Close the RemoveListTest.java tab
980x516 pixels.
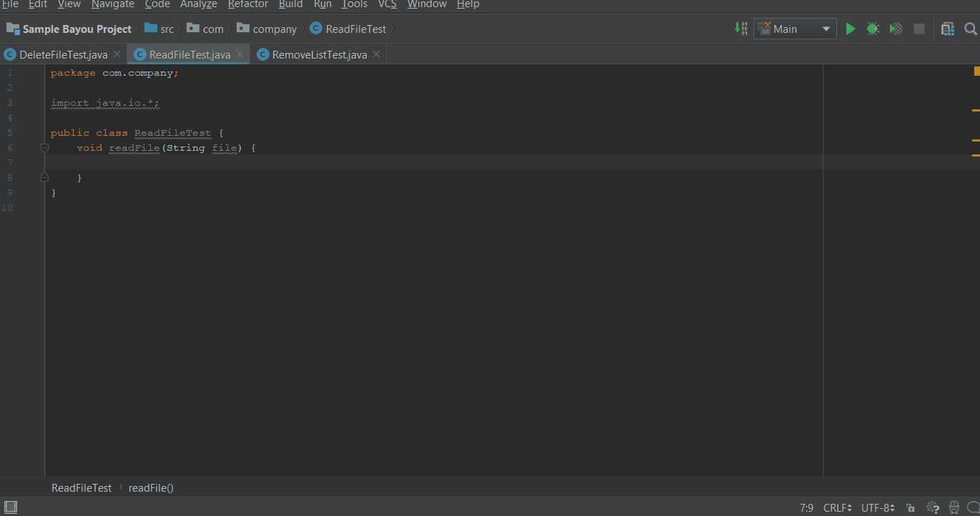tap(377, 54)
